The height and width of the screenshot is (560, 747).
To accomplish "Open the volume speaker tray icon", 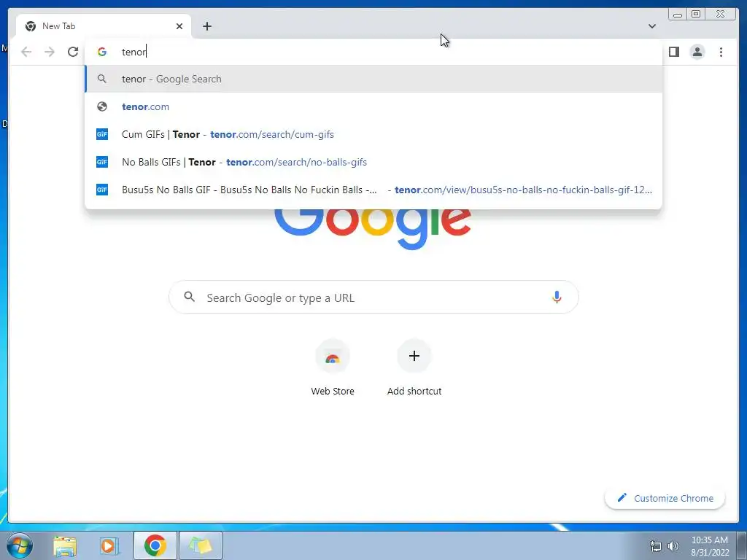I will [x=673, y=546].
